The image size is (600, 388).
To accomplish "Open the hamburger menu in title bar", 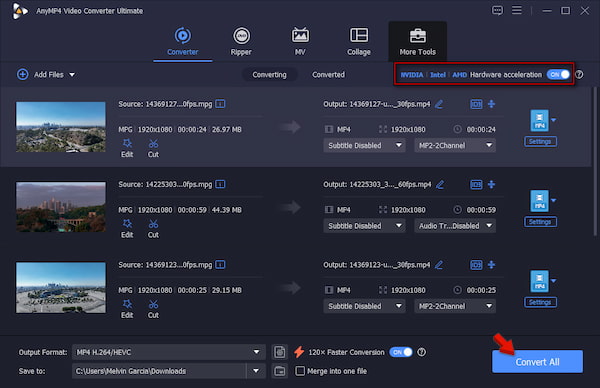I will coord(517,10).
